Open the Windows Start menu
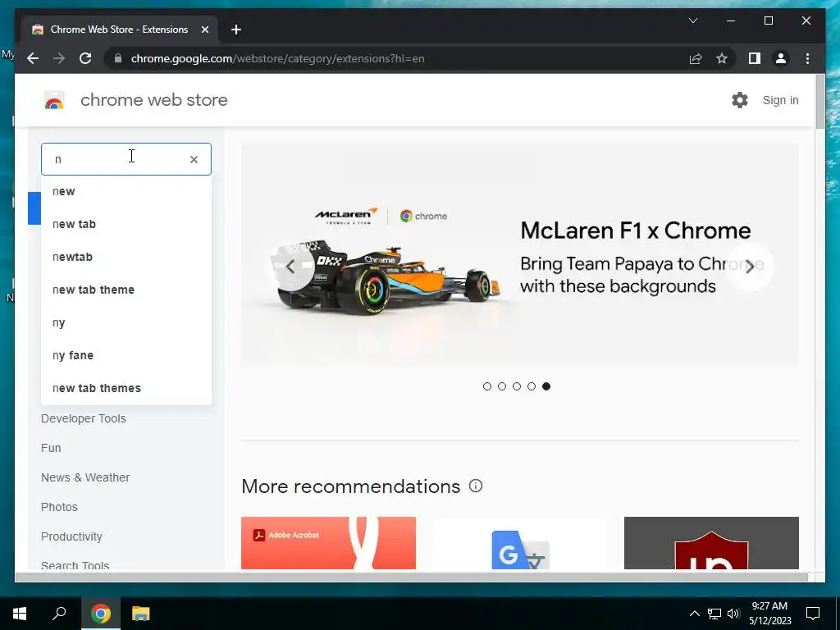840x630 pixels. pyautogui.click(x=20, y=614)
